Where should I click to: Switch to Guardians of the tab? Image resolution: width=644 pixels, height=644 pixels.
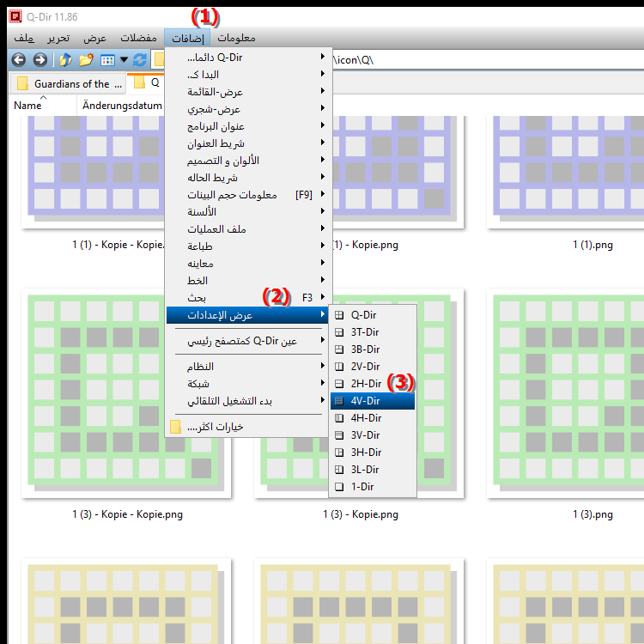[68, 84]
